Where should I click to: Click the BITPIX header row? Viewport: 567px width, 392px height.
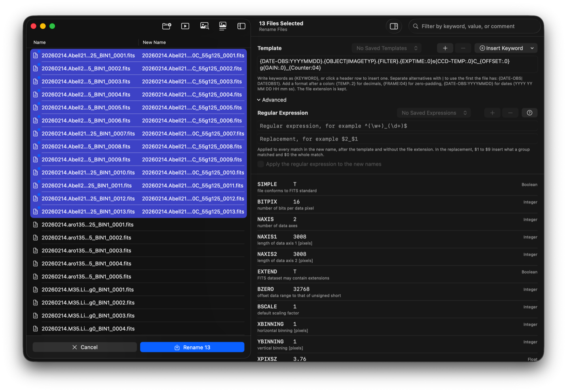pyautogui.click(x=398, y=205)
